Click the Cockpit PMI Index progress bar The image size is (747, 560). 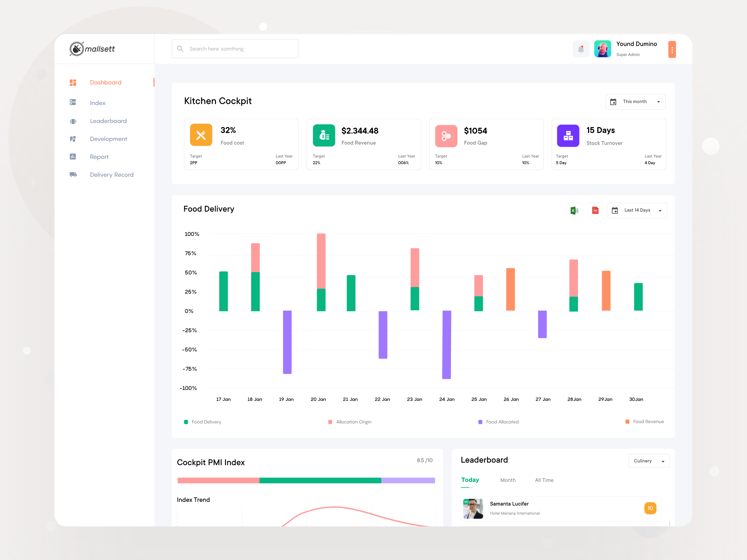[306, 480]
